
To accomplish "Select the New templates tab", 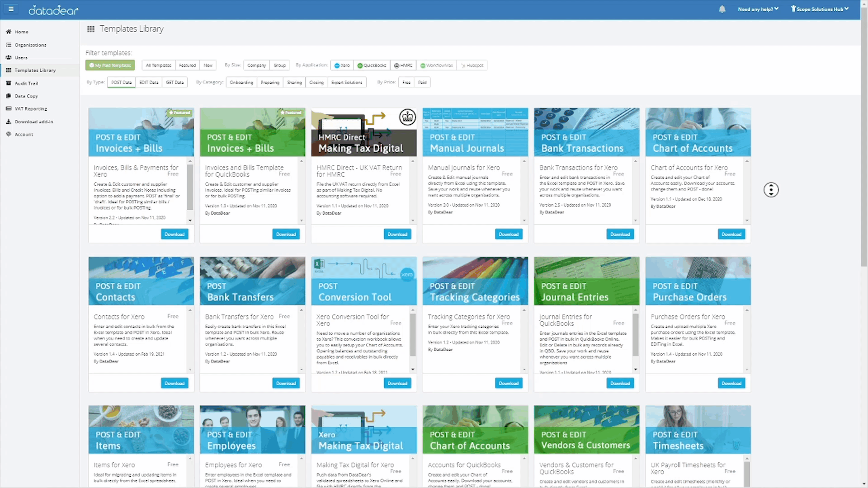I will tap(208, 66).
